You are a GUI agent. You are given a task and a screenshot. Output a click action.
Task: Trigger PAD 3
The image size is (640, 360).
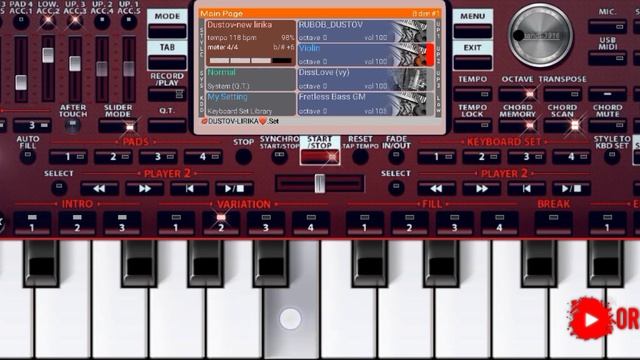click(x=158, y=157)
